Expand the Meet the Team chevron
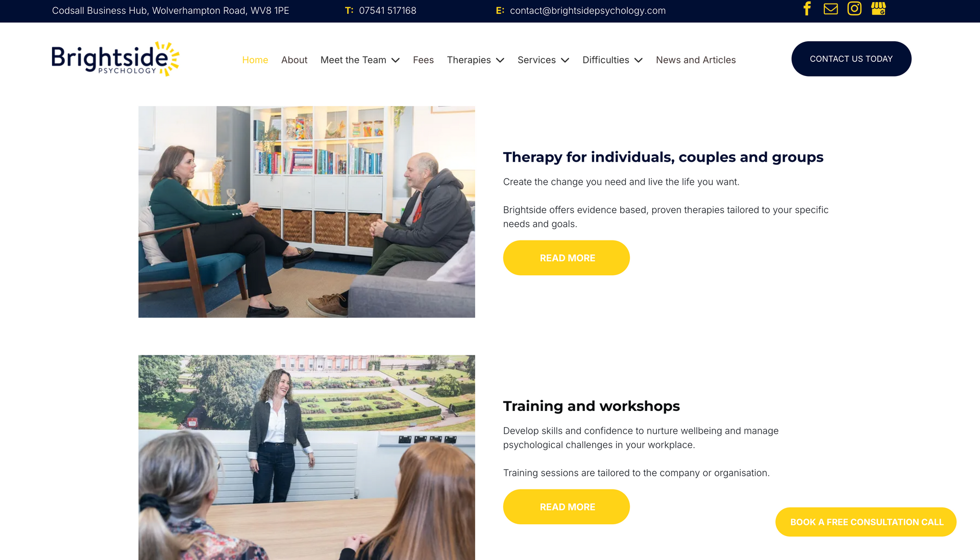Image resolution: width=980 pixels, height=560 pixels. [396, 60]
